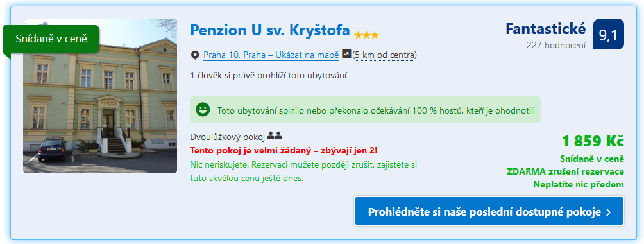Click the location pin icon before Praha 10
Viewport: 644px width, 244px height.
(195, 55)
